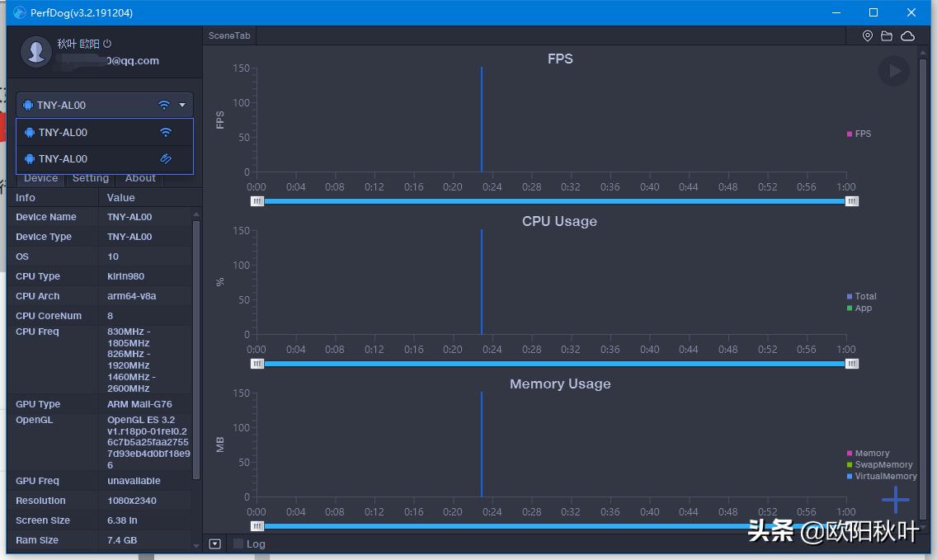
Task: Click the info panel scroll up arrow
Action: click(196, 214)
